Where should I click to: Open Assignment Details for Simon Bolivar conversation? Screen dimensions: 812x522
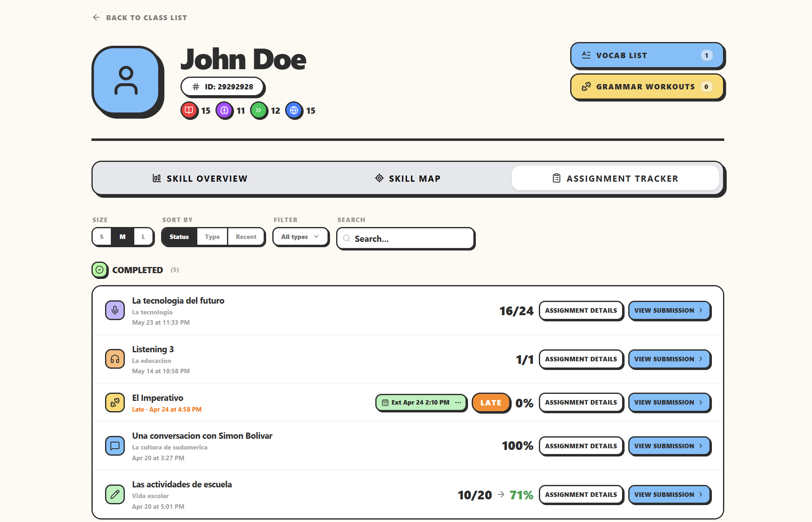pyautogui.click(x=581, y=446)
